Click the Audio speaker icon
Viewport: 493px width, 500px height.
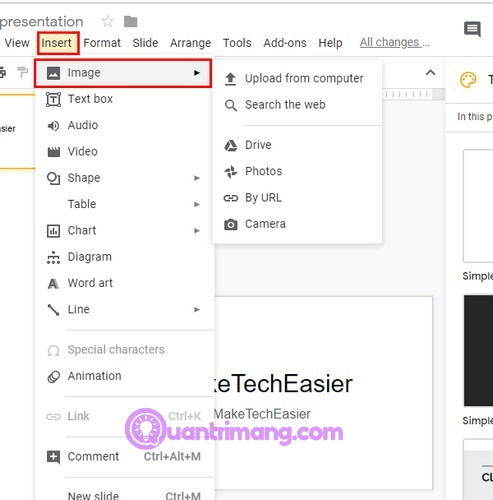click(53, 126)
